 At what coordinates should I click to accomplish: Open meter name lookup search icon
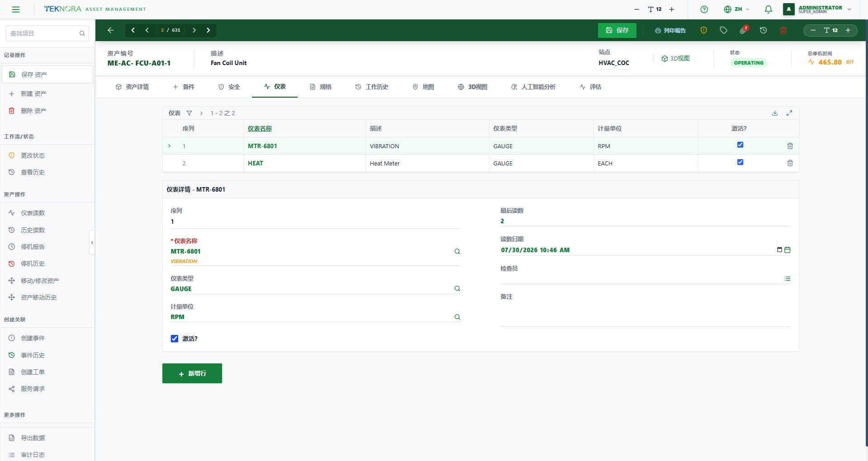click(x=457, y=251)
